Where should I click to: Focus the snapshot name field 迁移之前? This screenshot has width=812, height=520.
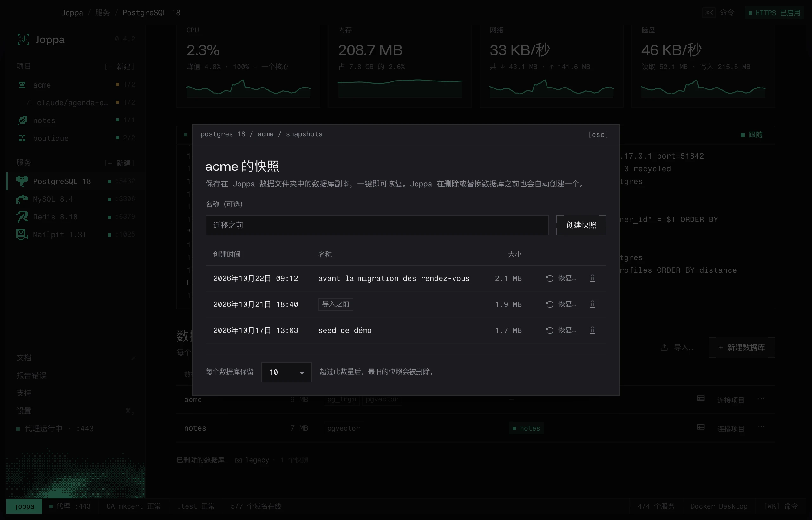tap(377, 225)
